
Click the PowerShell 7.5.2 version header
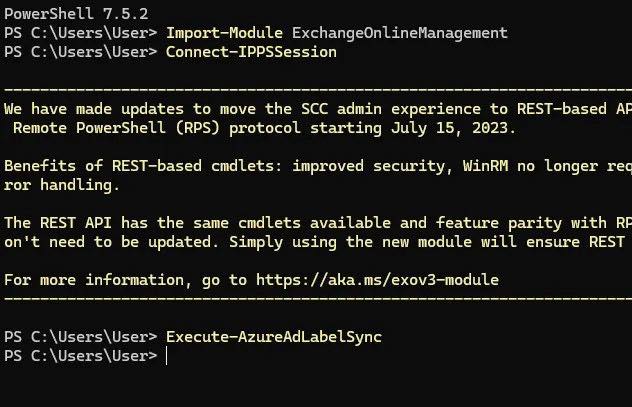coord(76,14)
